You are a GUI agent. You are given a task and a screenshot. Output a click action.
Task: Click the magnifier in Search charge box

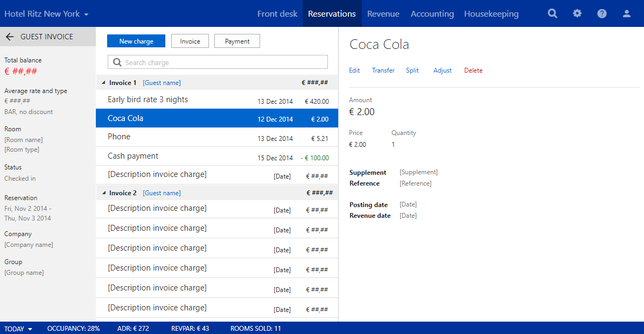[x=117, y=62]
